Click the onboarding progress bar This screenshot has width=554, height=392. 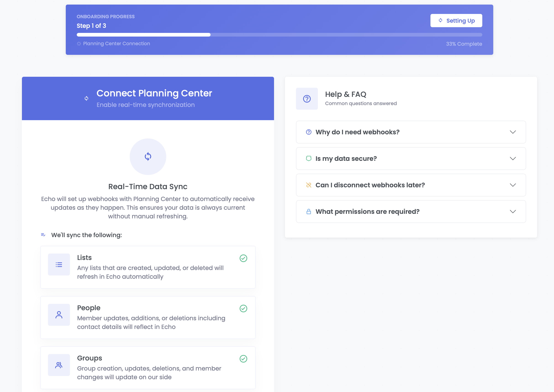tap(279, 35)
